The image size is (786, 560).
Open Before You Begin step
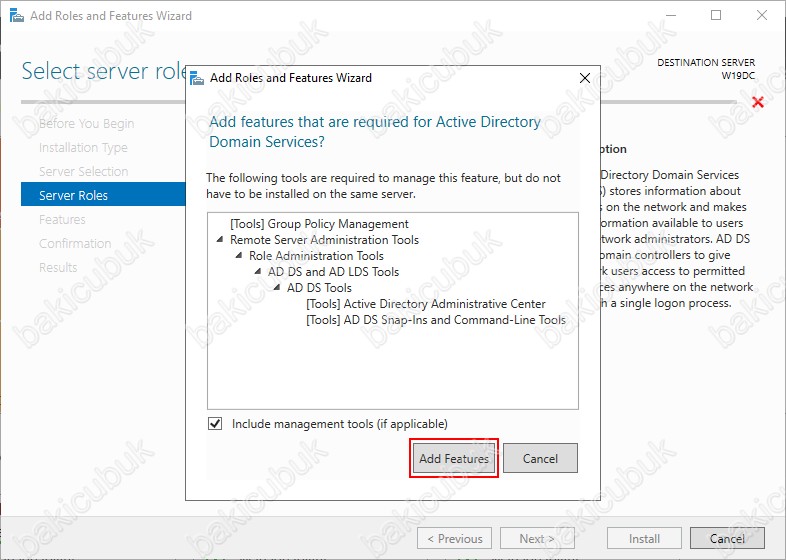click(x=86, y=123)
